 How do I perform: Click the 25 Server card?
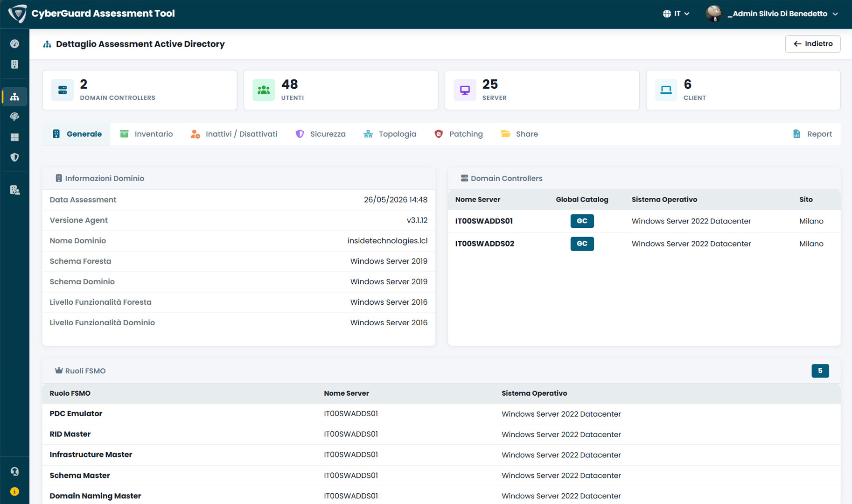(x=542, y=90)
